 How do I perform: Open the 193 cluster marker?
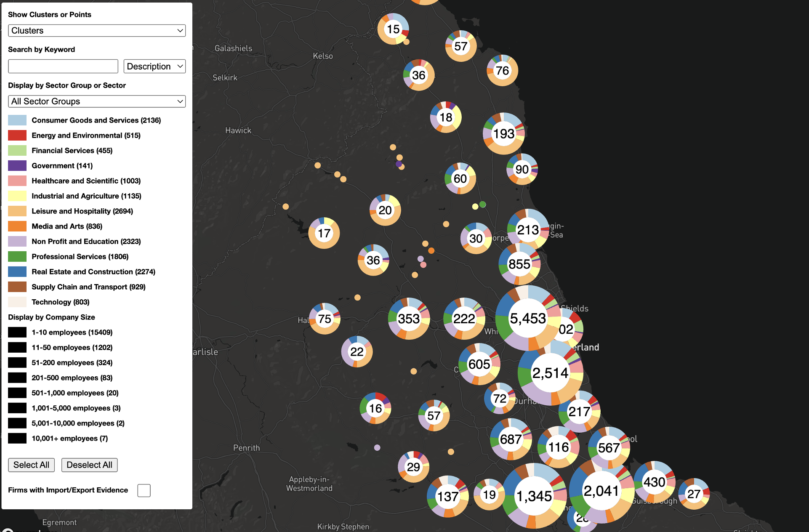pyautogui.click(x=504, y=134)
